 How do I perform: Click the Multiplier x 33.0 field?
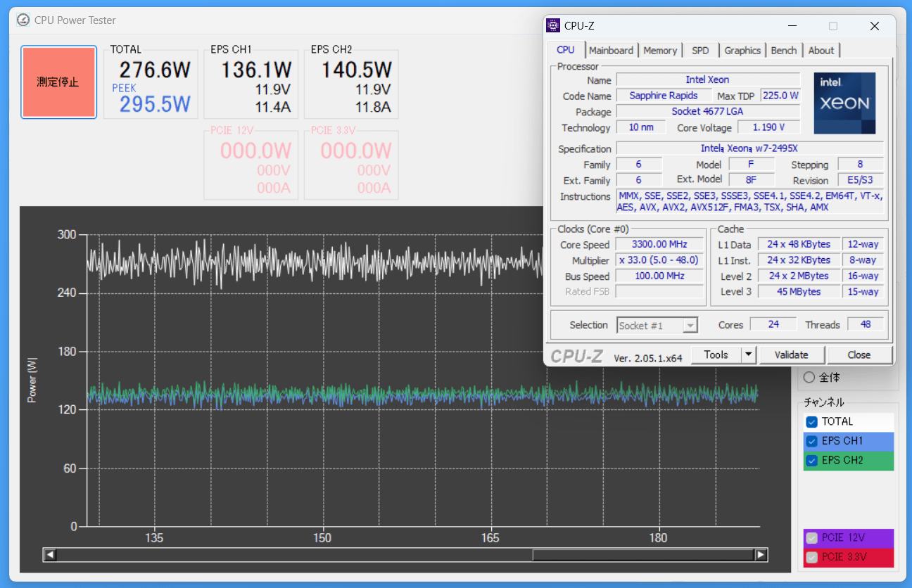(x=659, y=260)
